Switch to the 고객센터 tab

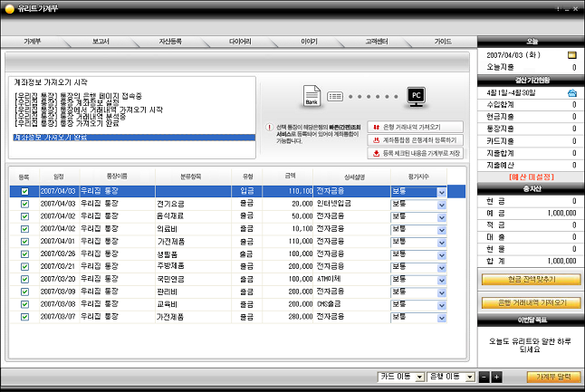coord(376,42)
